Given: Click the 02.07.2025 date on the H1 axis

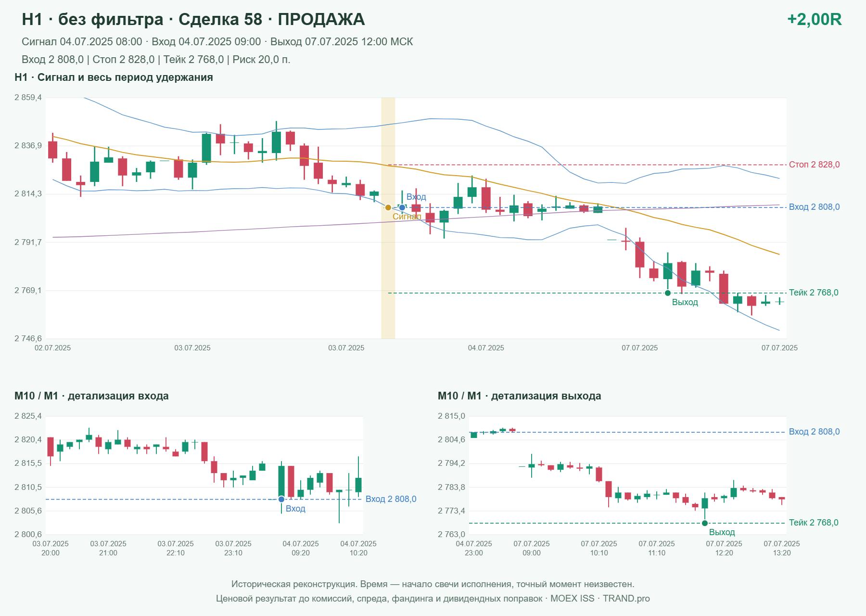Looking at the screenshot, I should tap(52, 348).
